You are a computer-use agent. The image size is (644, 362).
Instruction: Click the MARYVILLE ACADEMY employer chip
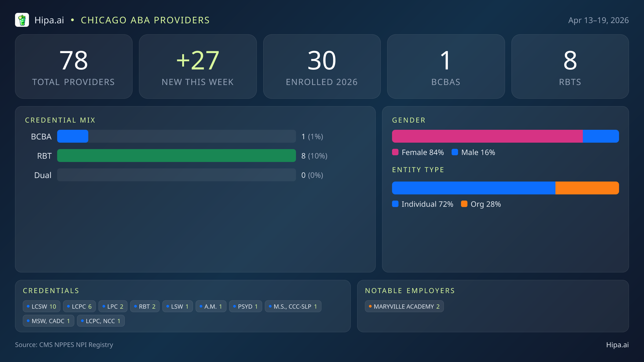(404, 306)
